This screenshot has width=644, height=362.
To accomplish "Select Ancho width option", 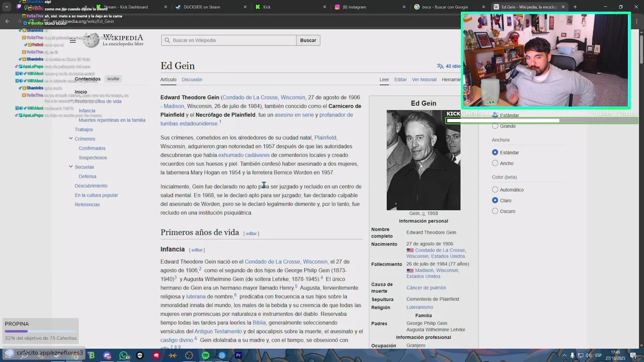I will [495, 163].
